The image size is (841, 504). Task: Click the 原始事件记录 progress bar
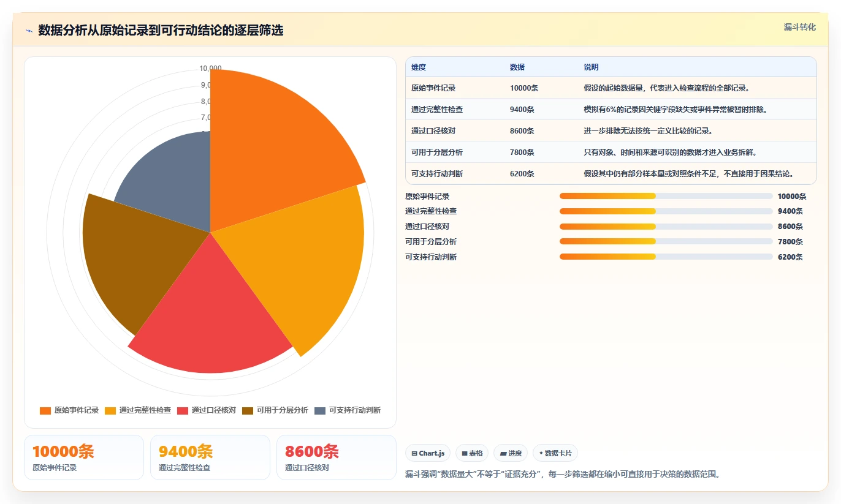click(666, 196)
